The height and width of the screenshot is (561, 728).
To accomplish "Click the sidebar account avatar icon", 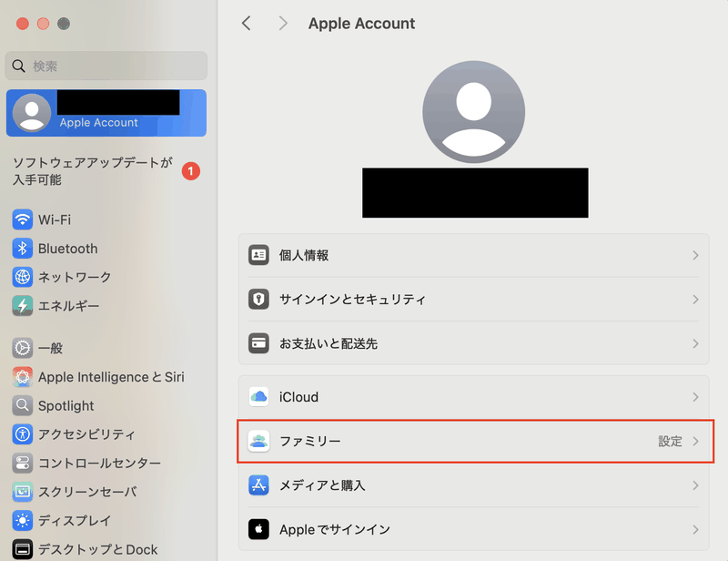I will 32,113.
